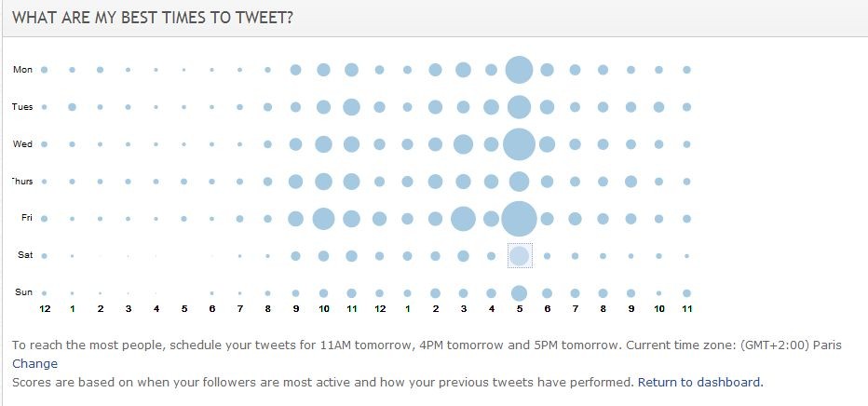Open the Return to dashboard link
Screen dimensions: 868x406
[699, 382]
